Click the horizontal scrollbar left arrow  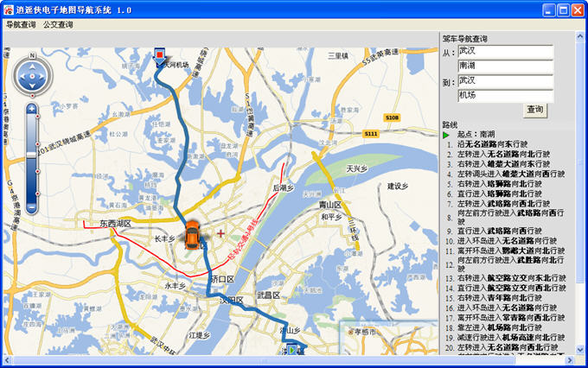(x=7, y=360)
